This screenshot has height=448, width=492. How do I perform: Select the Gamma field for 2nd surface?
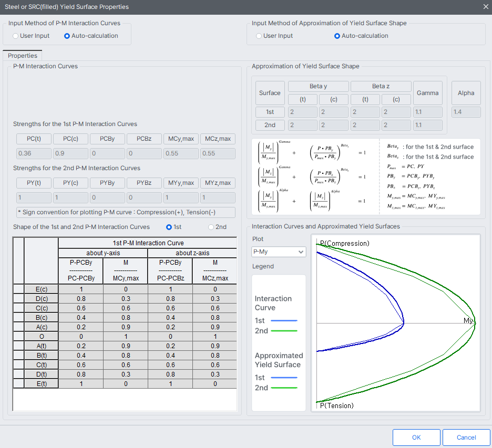[x=428, y=125]
